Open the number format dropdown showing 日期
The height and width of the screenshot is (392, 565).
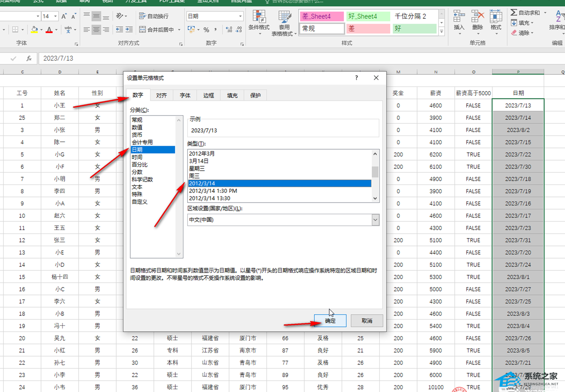point(241,16)
